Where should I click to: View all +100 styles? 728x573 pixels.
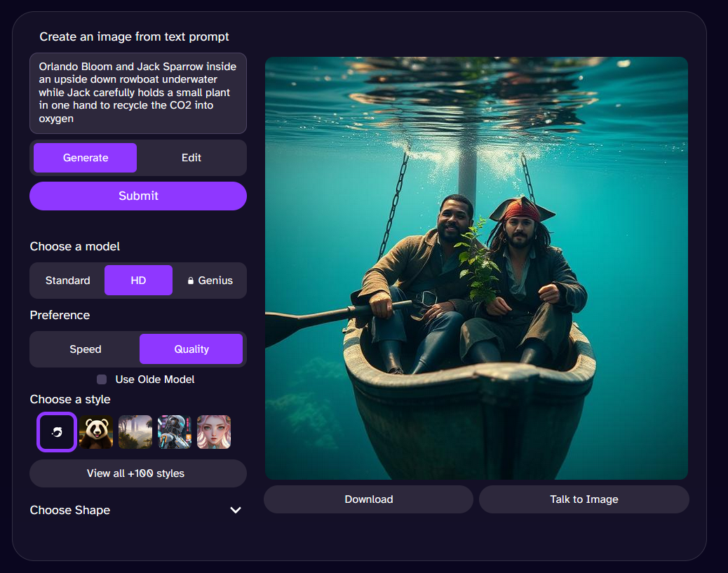(138, 473)
